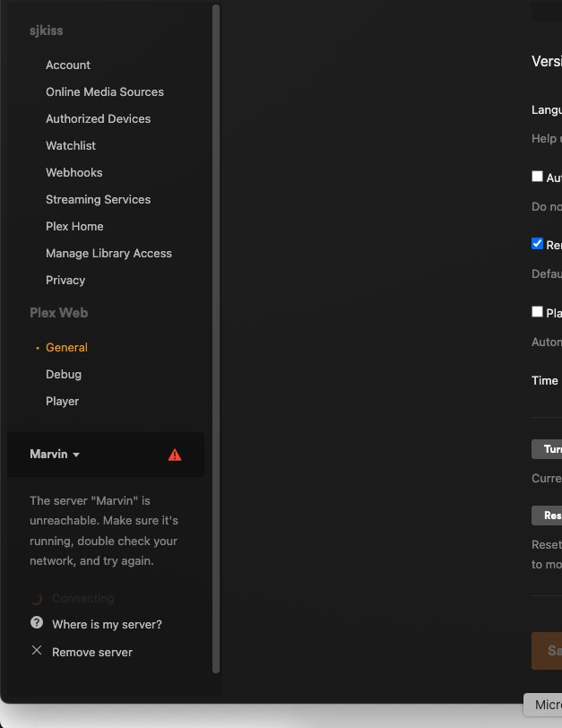Open Player settings

(x=63, y=401)
